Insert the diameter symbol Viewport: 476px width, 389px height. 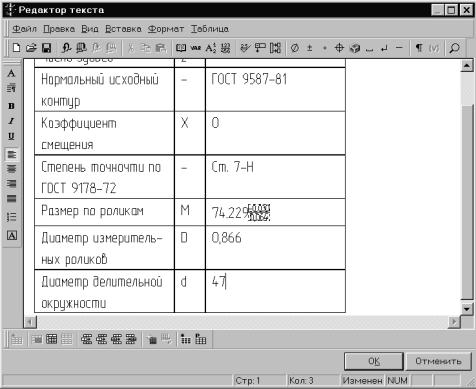click(x=295, y=48)
